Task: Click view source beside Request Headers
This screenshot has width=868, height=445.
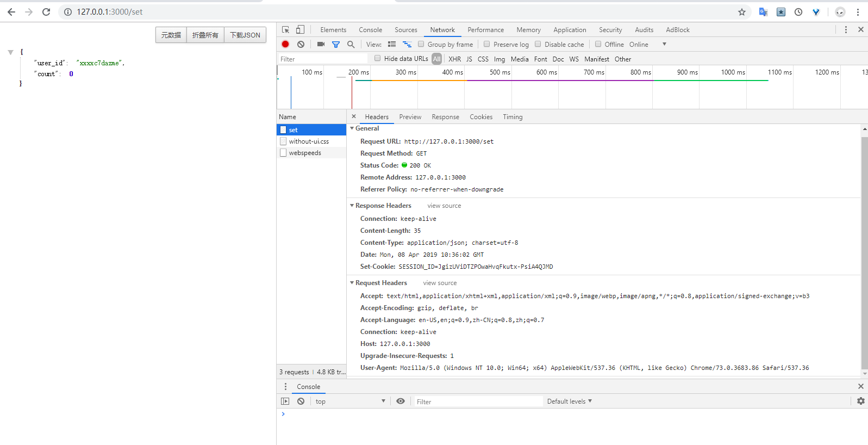Action: coord(440,283)
